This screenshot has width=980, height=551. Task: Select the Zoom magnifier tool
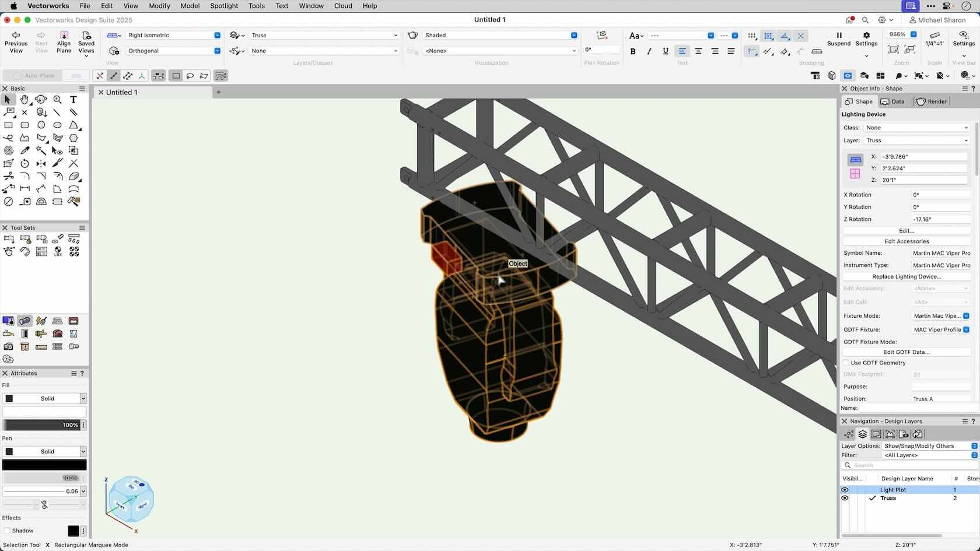(57, 100)
